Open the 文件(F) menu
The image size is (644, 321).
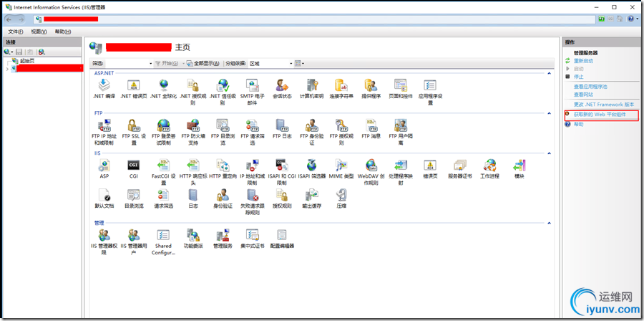[16, 32]
